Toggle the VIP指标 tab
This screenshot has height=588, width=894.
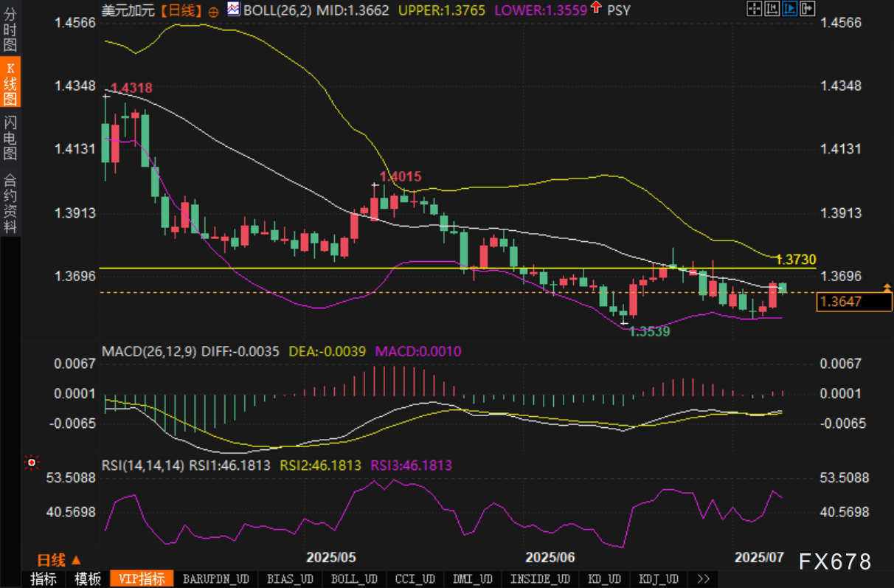click(x=142, y=579)
